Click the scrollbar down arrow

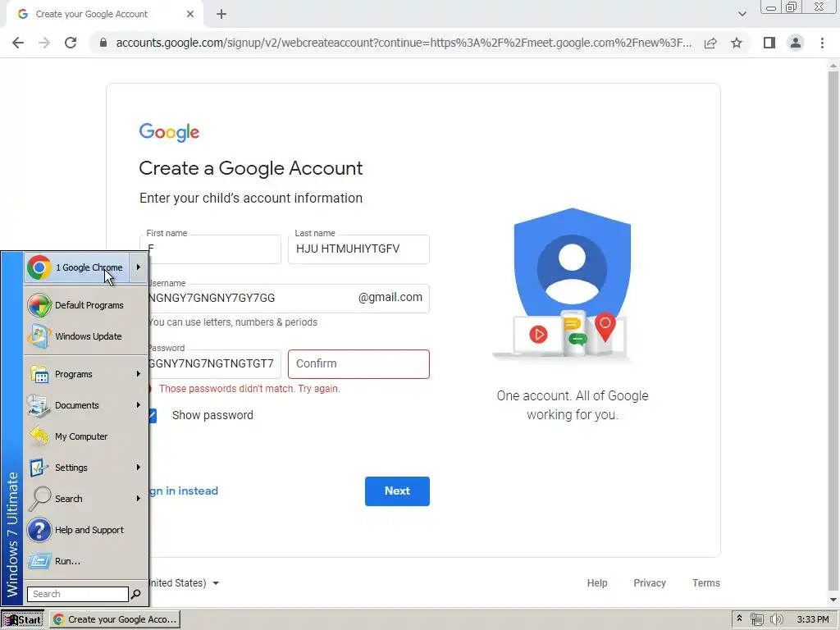[x=833, y=600]
